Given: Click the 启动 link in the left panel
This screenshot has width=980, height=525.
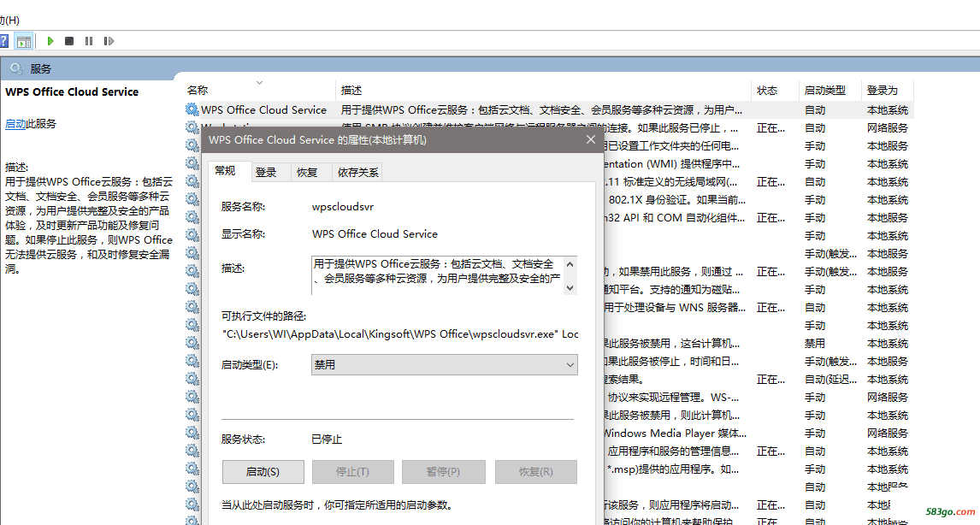Looking at the screenshot, I should pos(15,124).
